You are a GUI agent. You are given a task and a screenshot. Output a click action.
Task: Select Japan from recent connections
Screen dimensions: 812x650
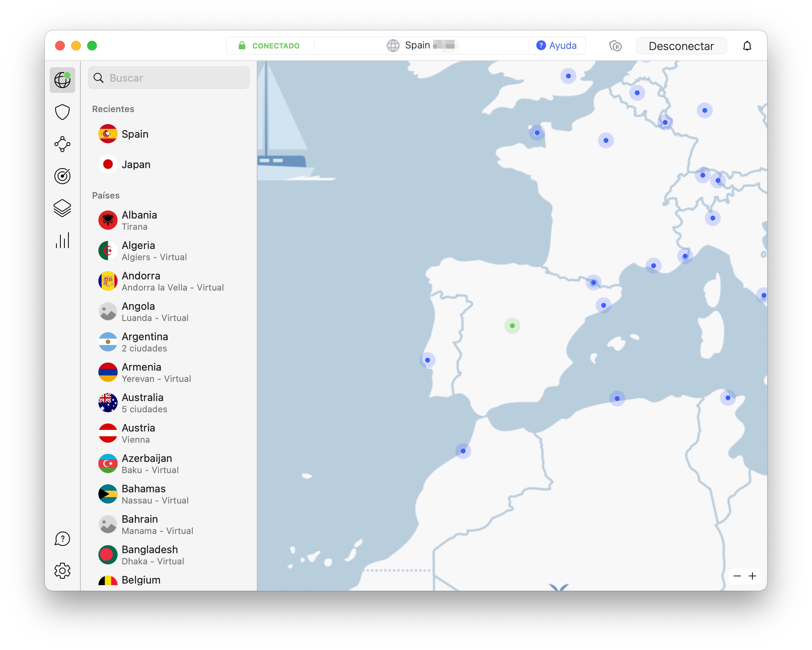(136, 164)
